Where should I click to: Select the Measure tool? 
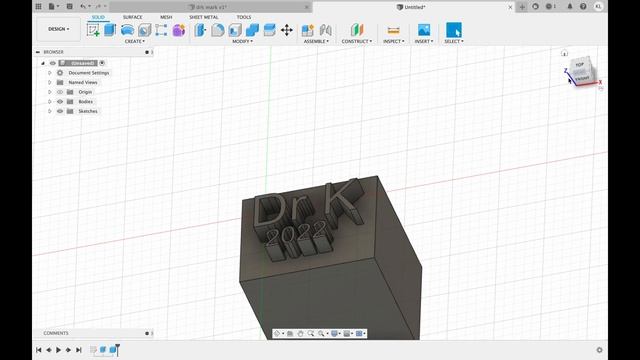pos(393,30)
